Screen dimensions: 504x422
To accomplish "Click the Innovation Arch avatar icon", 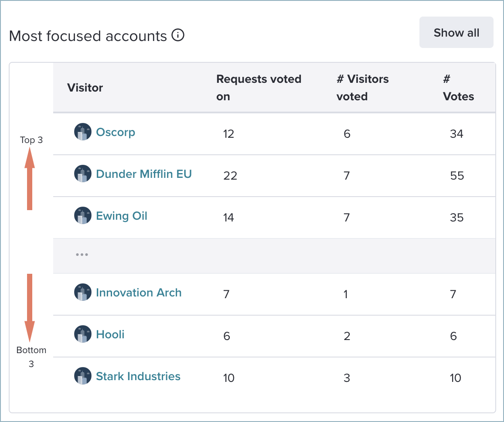I will 83,292.
